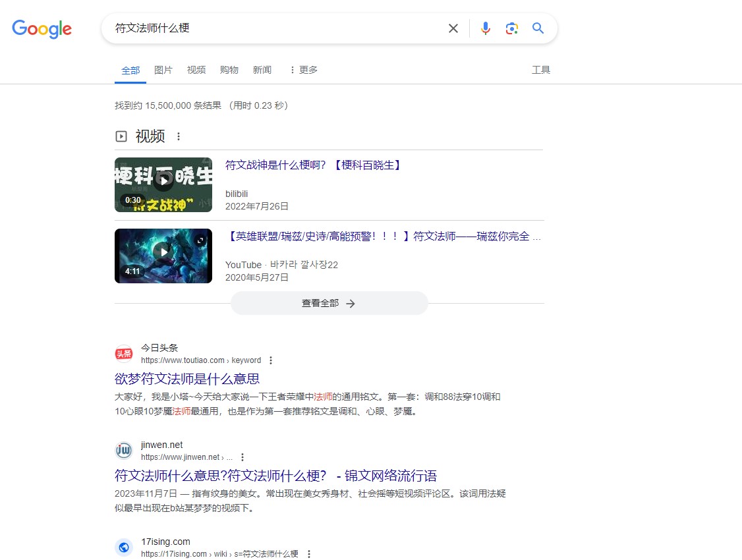The image size is (742, 560).
Task: Open the 英雄联盟/瑞兹 符文法师 video link
Action: coord(384,236)
